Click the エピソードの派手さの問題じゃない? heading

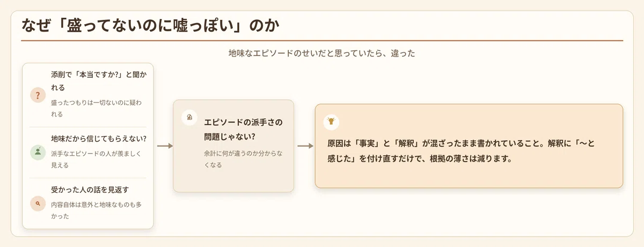pyautogui.click(x=243, y=129)
